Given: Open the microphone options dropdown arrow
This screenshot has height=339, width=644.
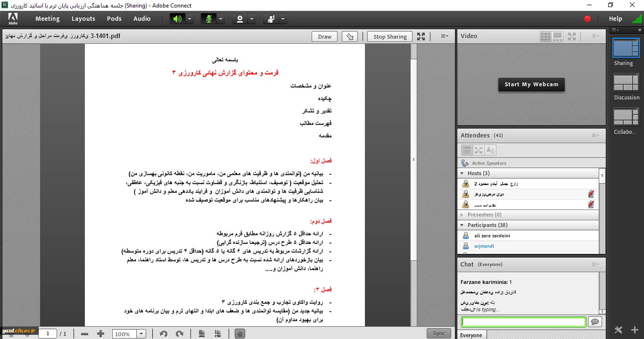Looking at the screenshot, I should coord(221,19).
